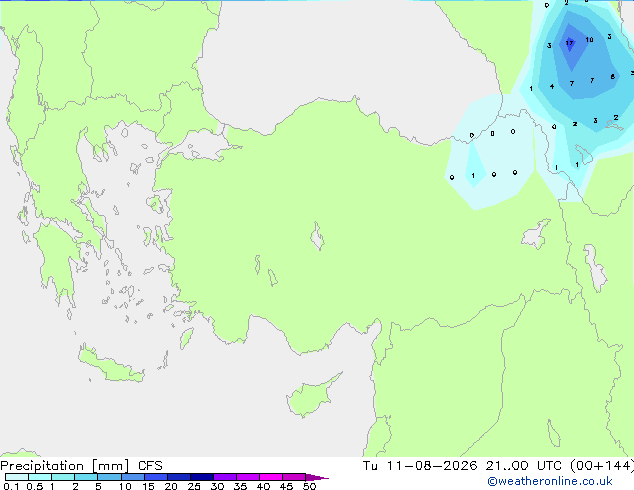The image size is (634, 490).
Task: Click the '10' value beside the 17 on the map
Action: [x=590, y=40]
